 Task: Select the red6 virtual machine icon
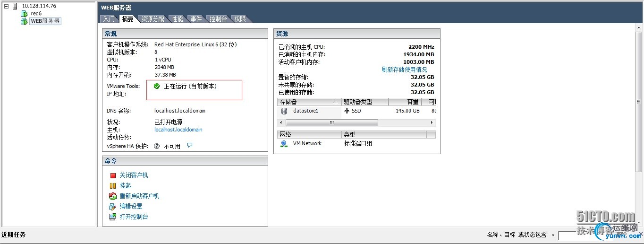point(24,14)
